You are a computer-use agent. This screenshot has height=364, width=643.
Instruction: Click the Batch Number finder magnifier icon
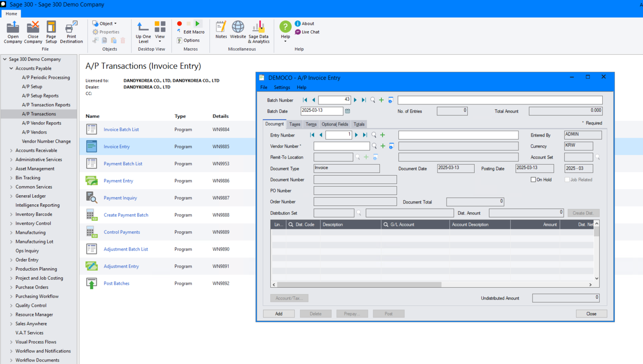pos(373,100)
